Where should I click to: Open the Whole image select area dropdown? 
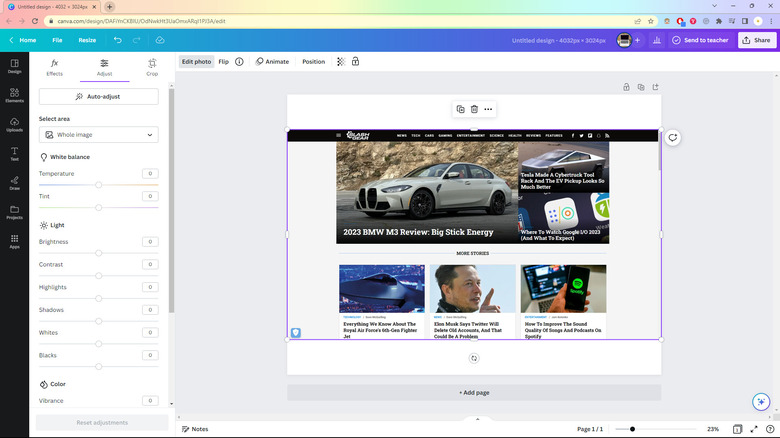coord(98,135)
